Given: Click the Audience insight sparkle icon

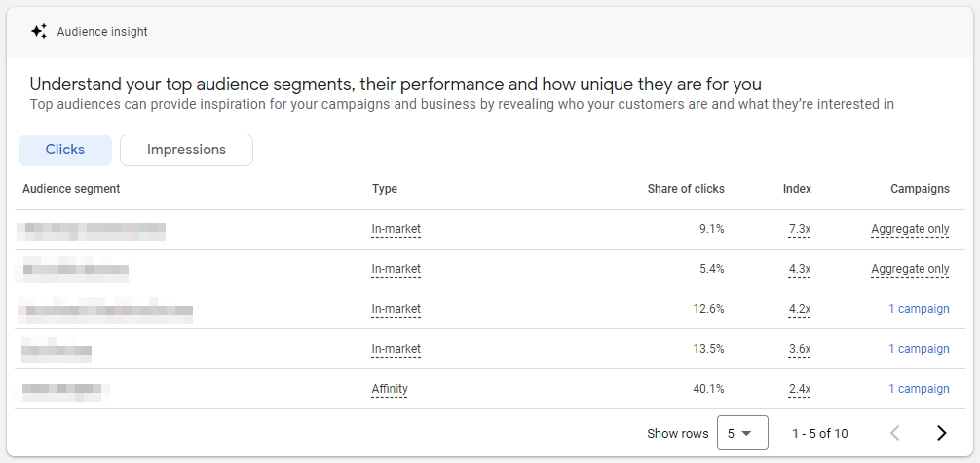Looking at the screenshot, I should [39, 32].
